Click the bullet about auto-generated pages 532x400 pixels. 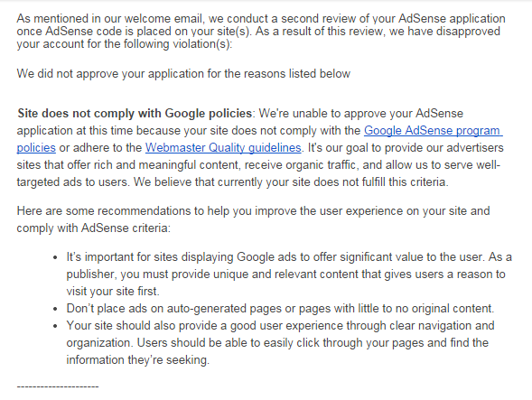[280, 309]
